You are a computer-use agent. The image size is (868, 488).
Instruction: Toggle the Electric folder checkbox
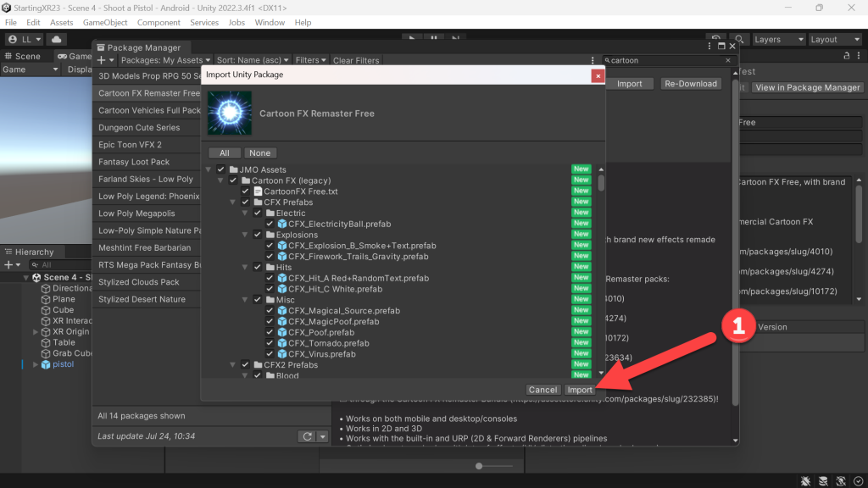(x=258, y=213)
